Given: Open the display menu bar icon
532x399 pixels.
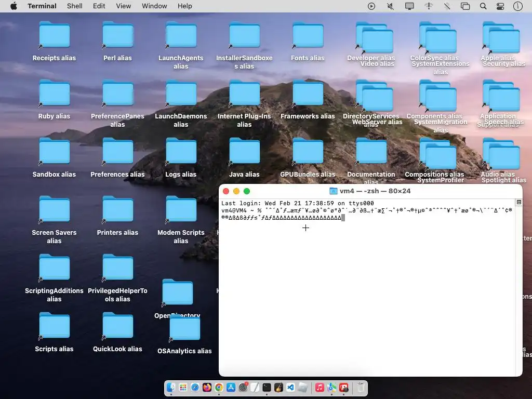Looking at the screenshot, I should pos(409,6).
